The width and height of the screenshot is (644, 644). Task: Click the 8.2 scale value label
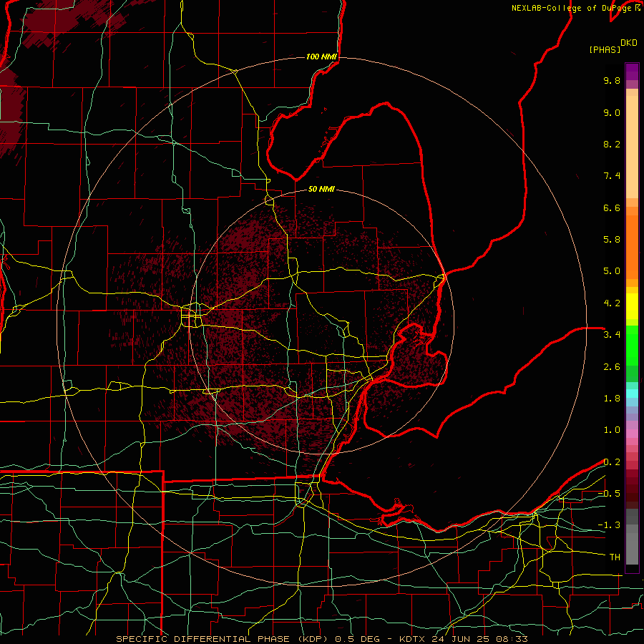click(612, 144)
